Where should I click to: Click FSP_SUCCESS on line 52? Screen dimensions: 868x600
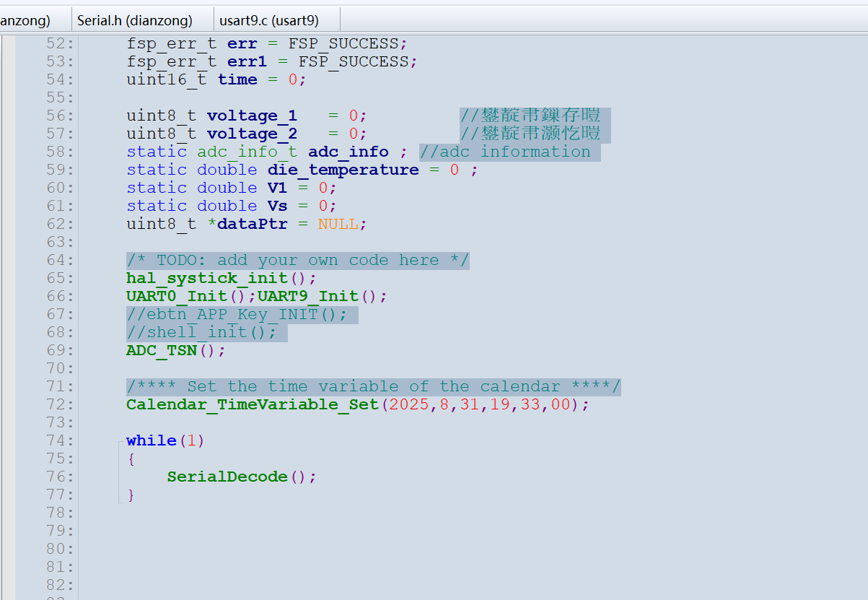click(x=344, y=43)
